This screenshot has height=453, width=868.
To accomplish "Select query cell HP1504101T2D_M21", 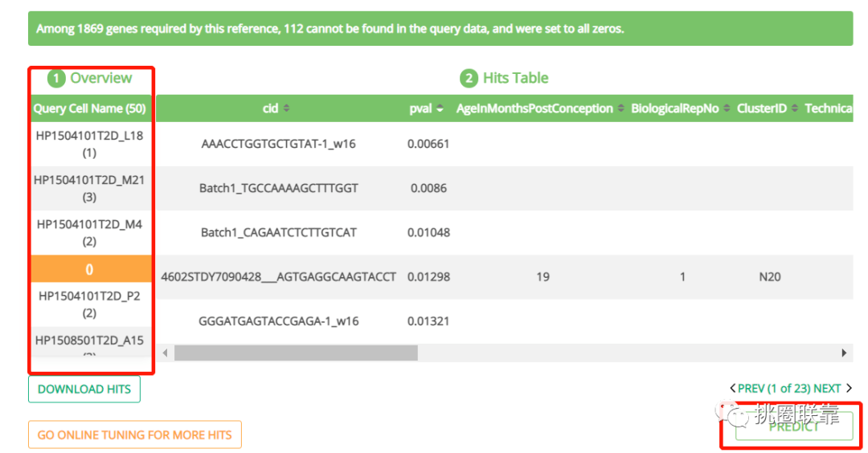I will [89, 188].
